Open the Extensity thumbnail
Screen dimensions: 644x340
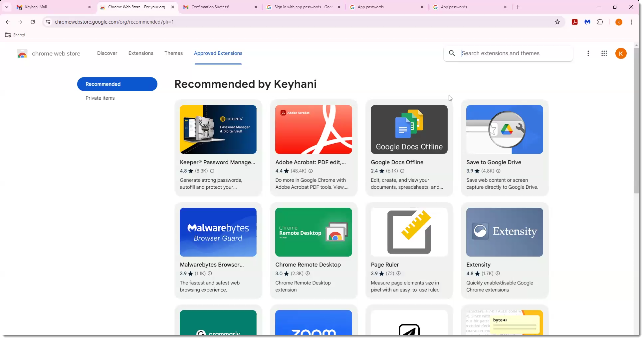point(505,232)
